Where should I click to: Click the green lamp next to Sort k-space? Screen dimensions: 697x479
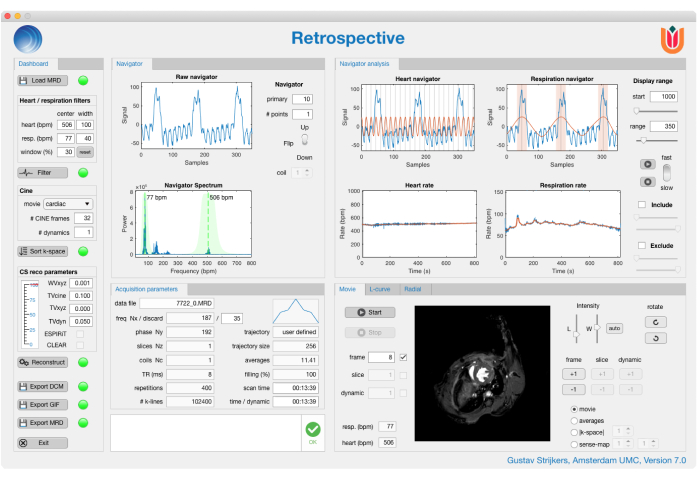(83, 251)
